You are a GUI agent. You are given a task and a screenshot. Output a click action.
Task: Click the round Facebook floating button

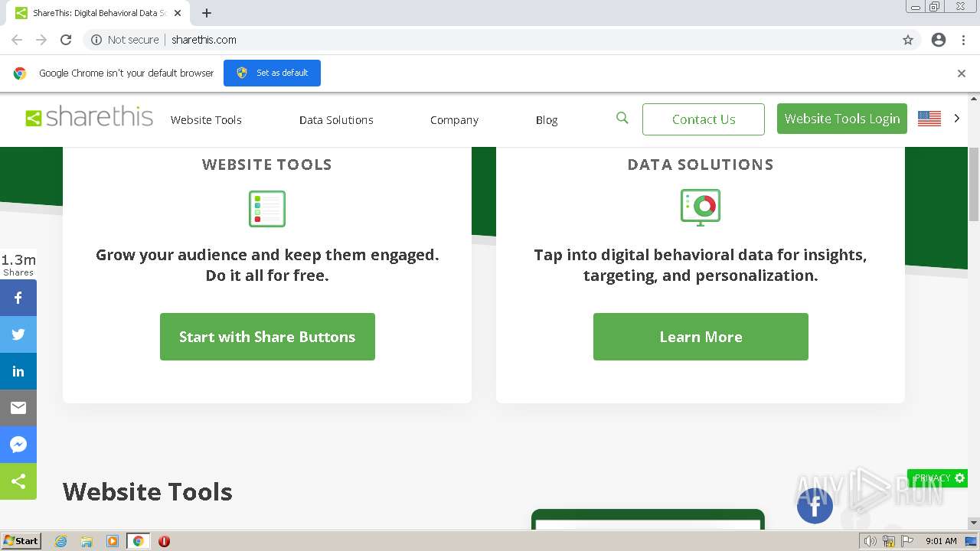coord(815,505)
